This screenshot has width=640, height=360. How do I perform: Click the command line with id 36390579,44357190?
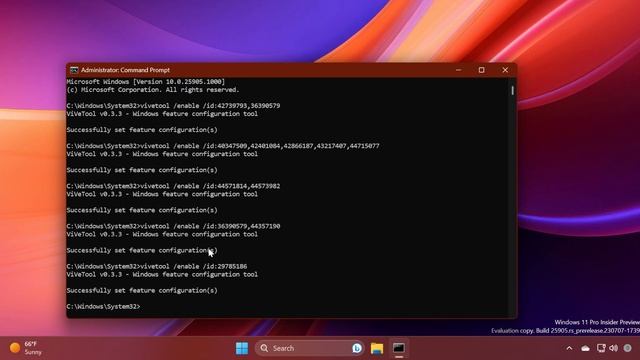[173, 226]
